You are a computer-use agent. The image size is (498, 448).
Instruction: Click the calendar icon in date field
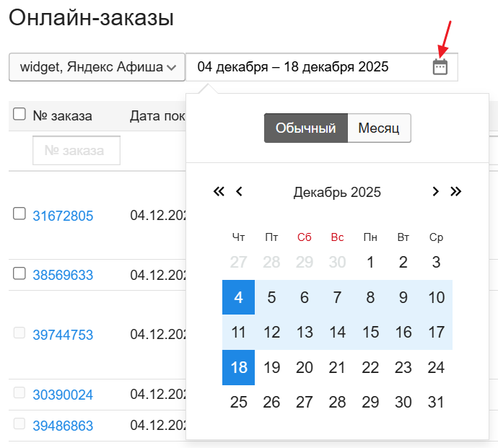(x=440, y=67)
